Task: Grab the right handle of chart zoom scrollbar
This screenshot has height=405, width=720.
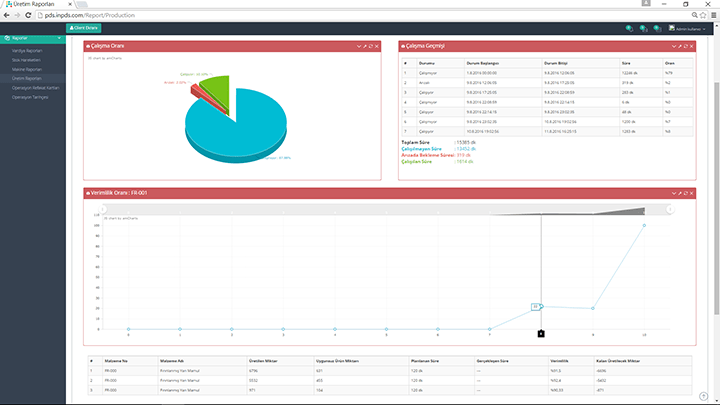Action: (x=670, y=209)
